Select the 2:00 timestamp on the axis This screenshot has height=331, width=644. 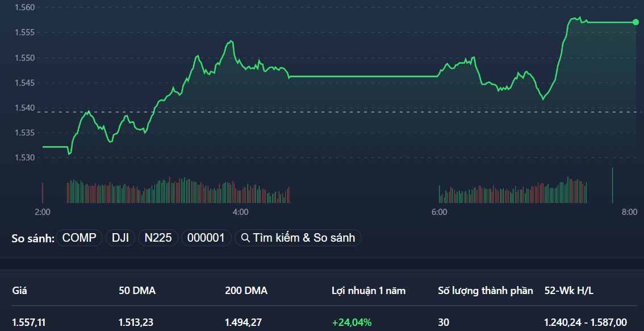tap(43, 212)
